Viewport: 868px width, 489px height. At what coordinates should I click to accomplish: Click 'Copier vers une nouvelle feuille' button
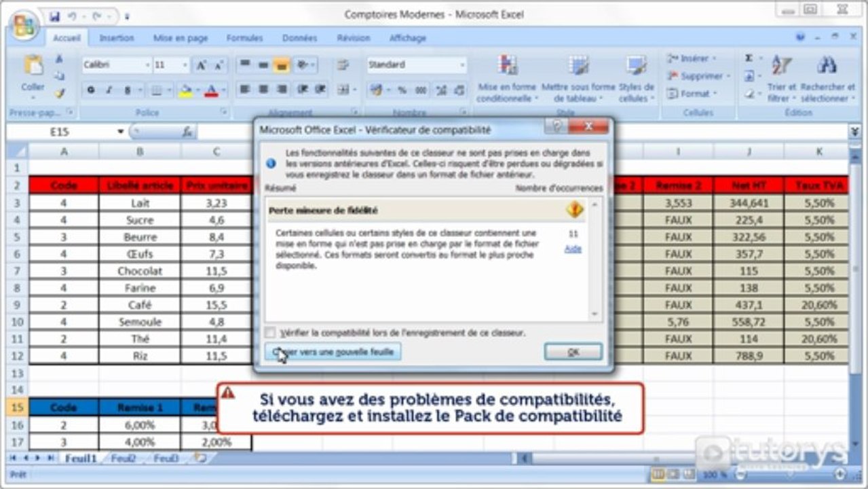coord(333,352)
